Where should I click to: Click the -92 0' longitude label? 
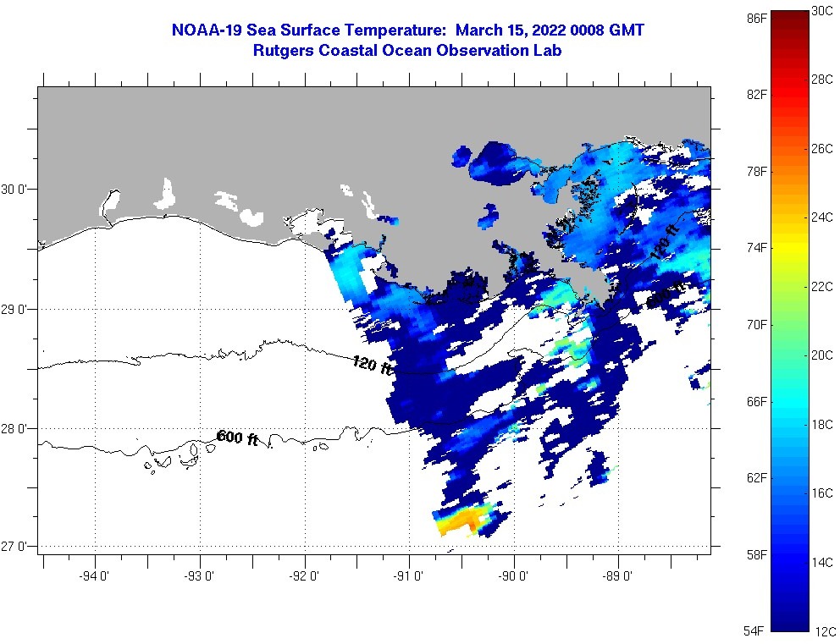(x=304, y=576)
